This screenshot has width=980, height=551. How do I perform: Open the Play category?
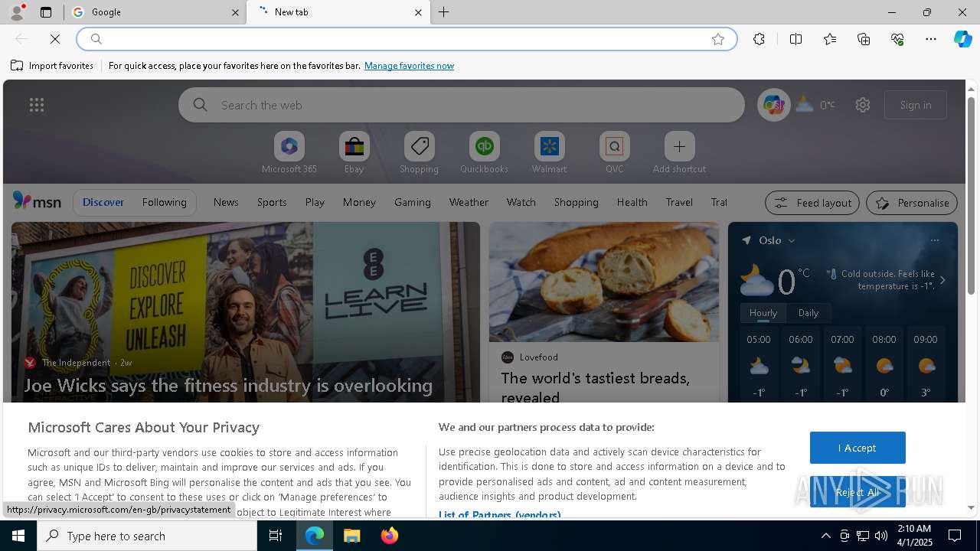[315, 202]
